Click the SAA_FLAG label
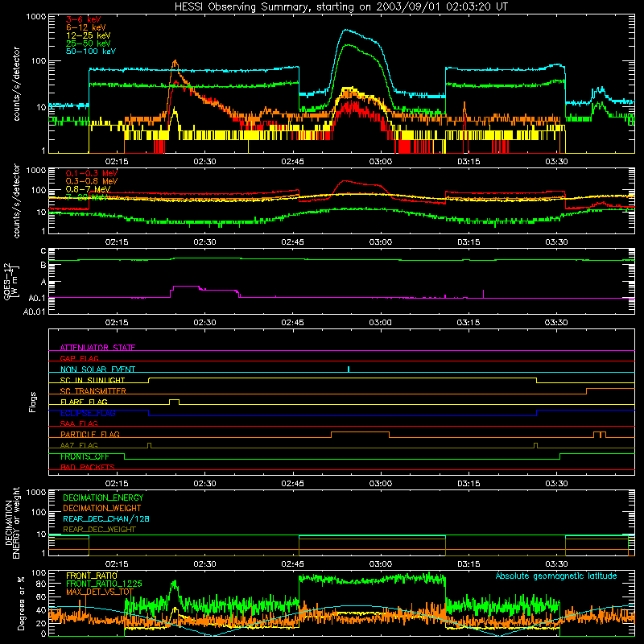 pos(79,423)
